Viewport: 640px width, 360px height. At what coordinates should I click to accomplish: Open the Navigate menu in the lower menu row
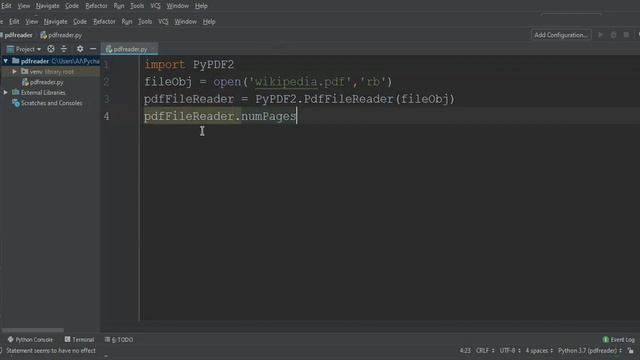(x=56, y=22)
